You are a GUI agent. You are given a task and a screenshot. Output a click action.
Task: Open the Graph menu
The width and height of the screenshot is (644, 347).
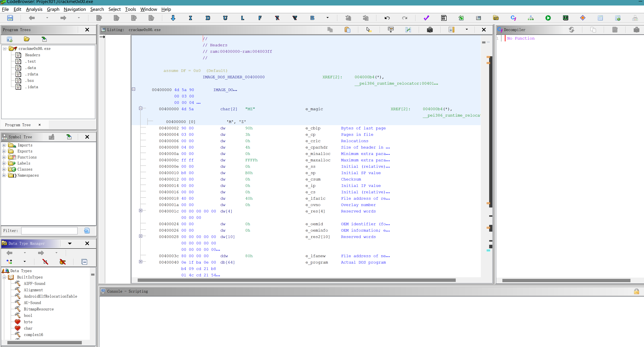(x=53, y=9)
